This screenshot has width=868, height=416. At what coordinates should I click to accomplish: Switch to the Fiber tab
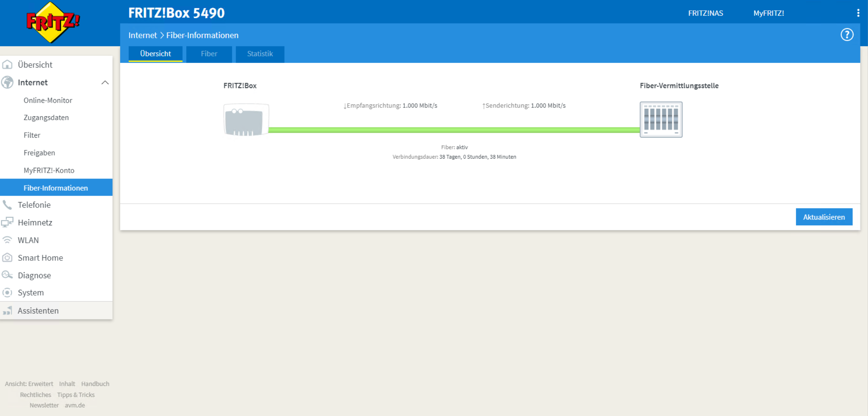[209, 54]
